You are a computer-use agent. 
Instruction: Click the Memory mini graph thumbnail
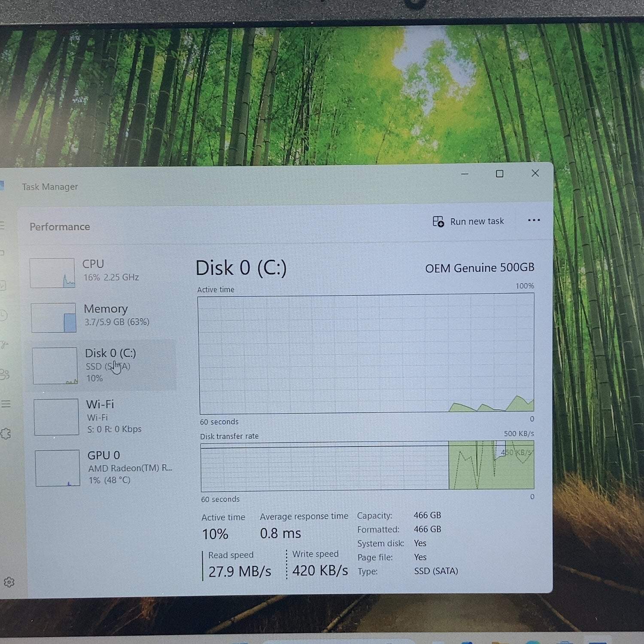(x=54, y=317)
